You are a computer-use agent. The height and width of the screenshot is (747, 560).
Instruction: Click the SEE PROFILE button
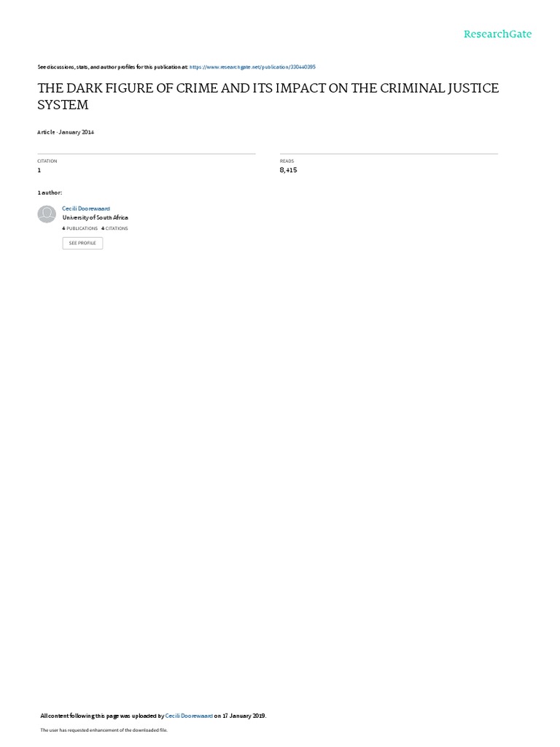pos(82,243)
